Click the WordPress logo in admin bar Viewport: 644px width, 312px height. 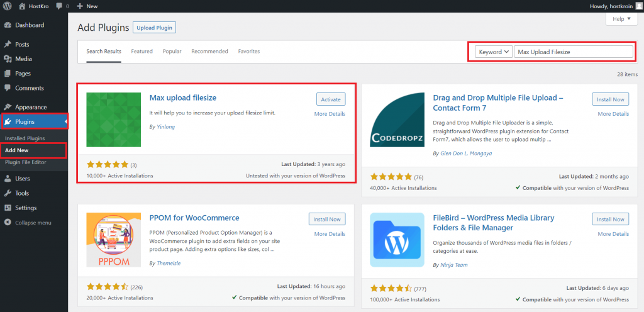pos(8,6)
